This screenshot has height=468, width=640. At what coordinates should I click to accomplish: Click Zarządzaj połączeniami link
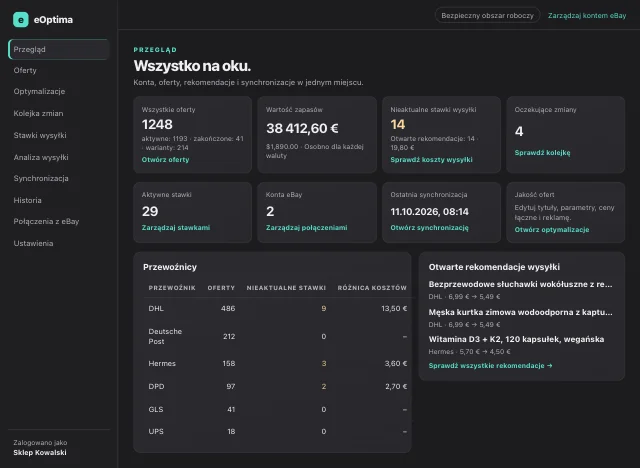tap(307, 227)
